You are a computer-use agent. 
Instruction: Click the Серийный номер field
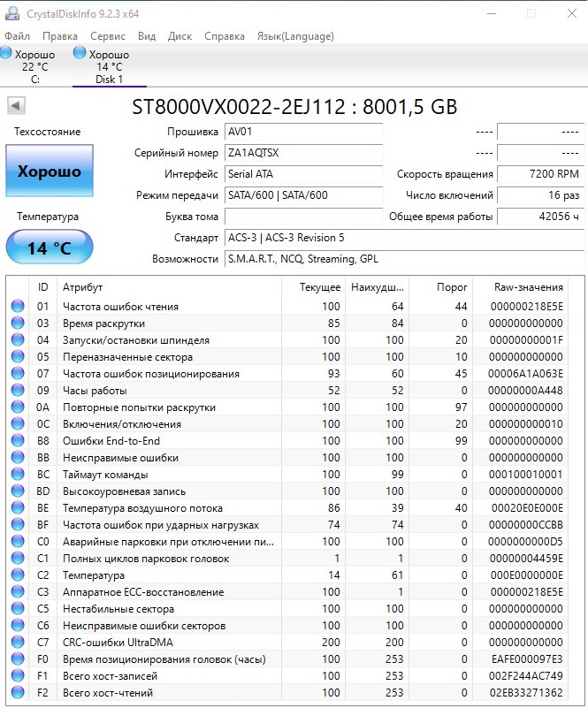303,153
